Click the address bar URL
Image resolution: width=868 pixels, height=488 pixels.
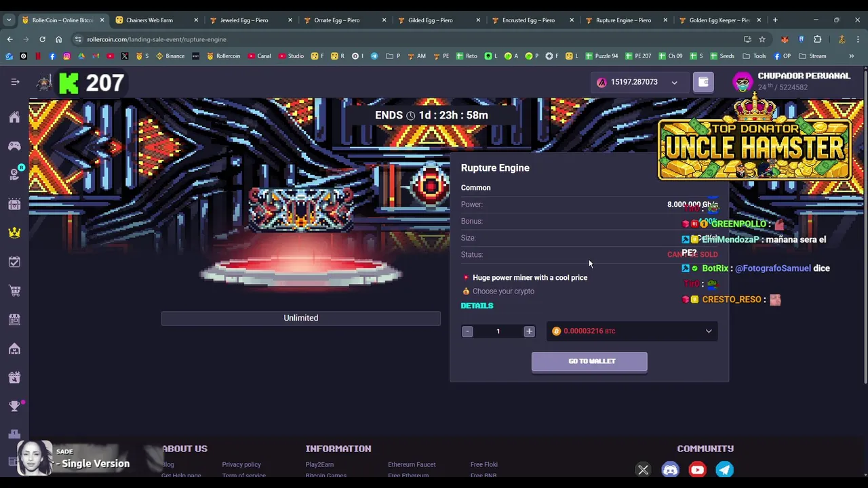click(157, 39)
